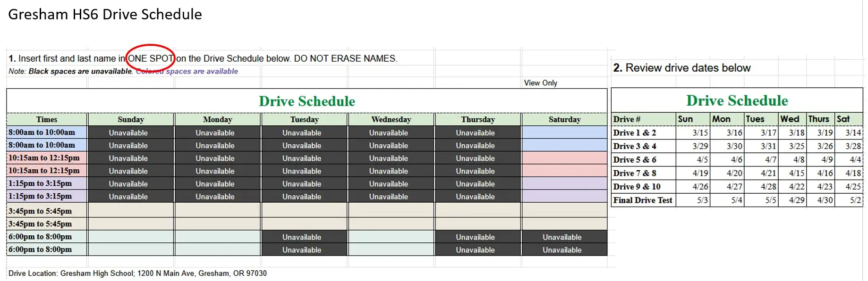Select the upper pink Saturday 10:15am slot
868x281 pixels.
[x=564, y=158]
